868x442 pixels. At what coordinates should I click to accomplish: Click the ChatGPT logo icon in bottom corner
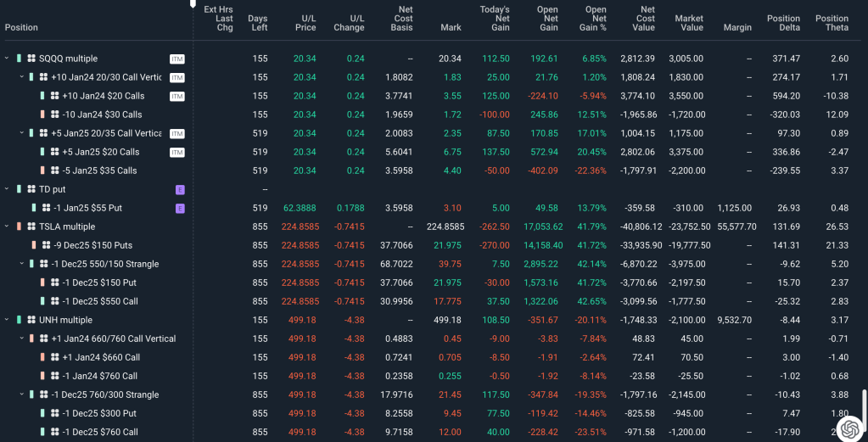848,427
